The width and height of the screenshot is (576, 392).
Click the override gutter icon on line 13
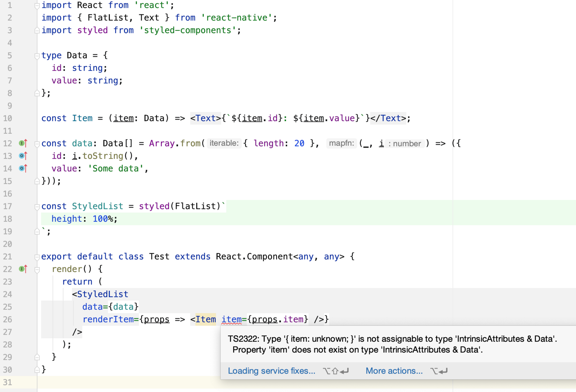click(23, 156)
